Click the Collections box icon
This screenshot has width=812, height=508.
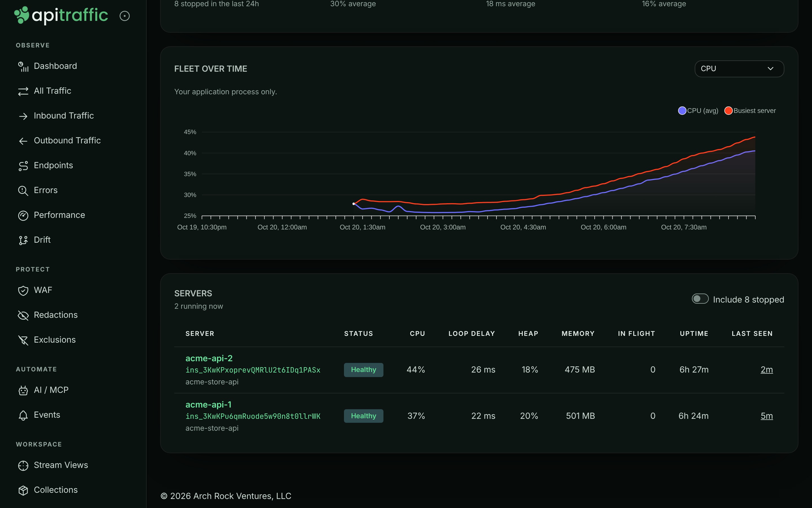(x=23, y=491)
